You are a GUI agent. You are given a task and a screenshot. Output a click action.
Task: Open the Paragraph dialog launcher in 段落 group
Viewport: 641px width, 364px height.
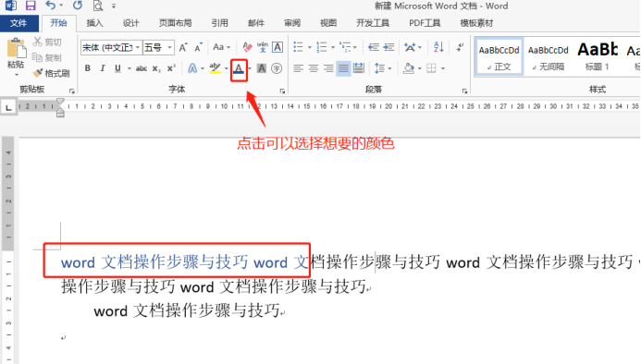465,91
